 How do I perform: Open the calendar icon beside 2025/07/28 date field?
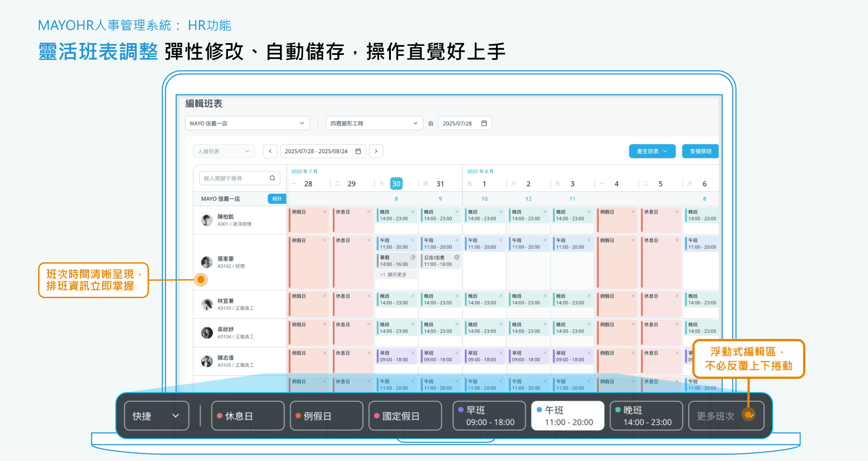[484, 123]
